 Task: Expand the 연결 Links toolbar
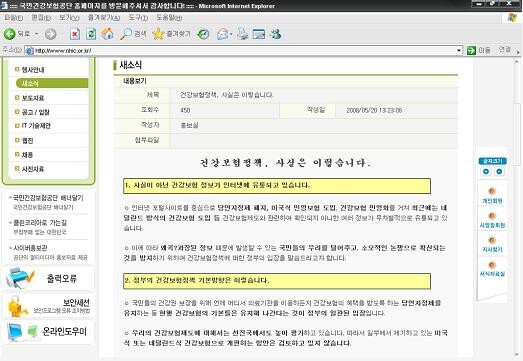click(x=505, y=50)
